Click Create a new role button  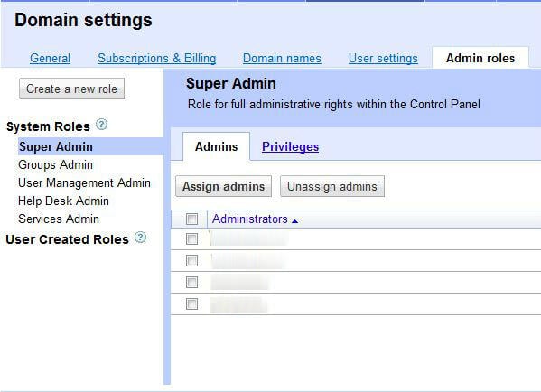pos(71,89)
